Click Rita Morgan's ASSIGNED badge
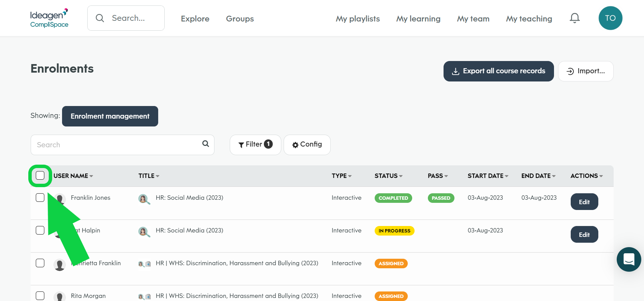This screenshot has width=644, height=301. click(391, 296)
